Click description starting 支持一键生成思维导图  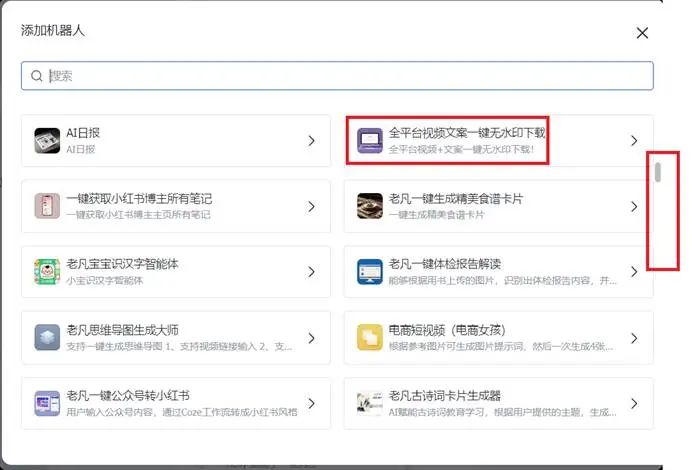click(179, 346)
